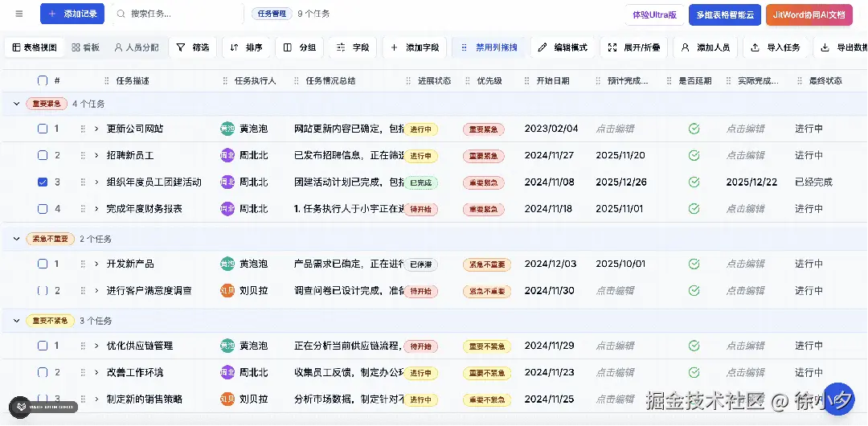Click row drag handle for 改善工作环境
Viewport: 868px width, 426px height.
[x=83, y=372]
